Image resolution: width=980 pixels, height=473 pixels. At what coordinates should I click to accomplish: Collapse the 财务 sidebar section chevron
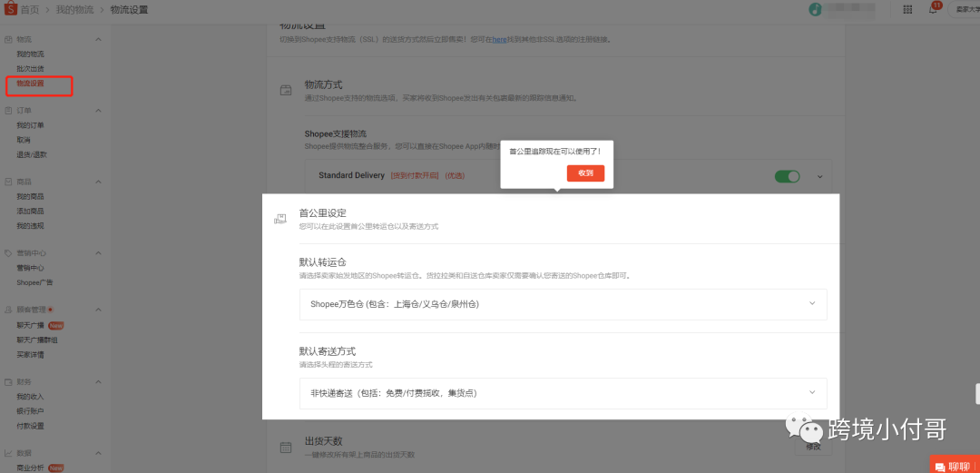tap(98, 381)
